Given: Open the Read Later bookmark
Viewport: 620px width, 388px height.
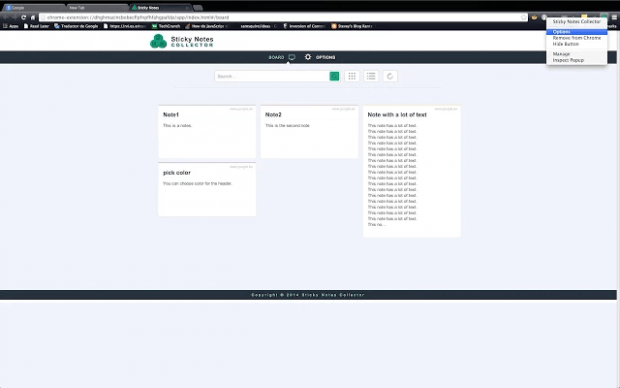Looking at the screenshot, I should pyautogui.click(x=36, y=26).
